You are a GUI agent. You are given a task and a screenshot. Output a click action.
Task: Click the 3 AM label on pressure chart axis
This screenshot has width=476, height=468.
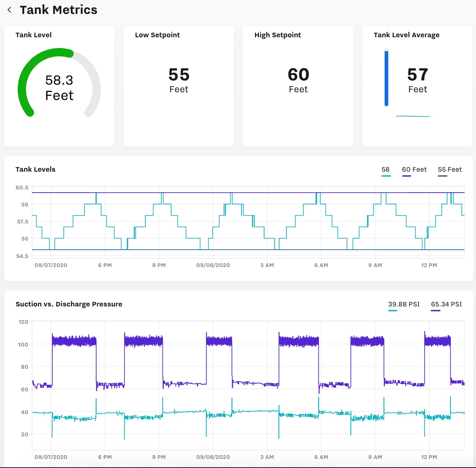pyautogui.click(x=267, y=457)
